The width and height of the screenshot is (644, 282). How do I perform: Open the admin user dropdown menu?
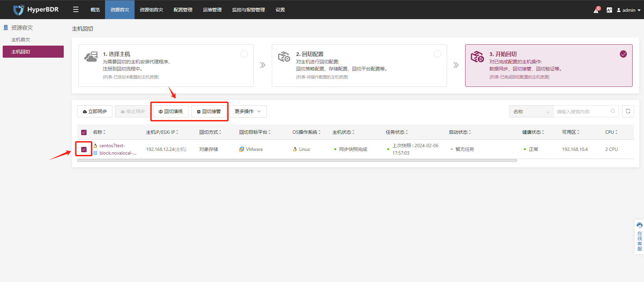tap(629, 10)
